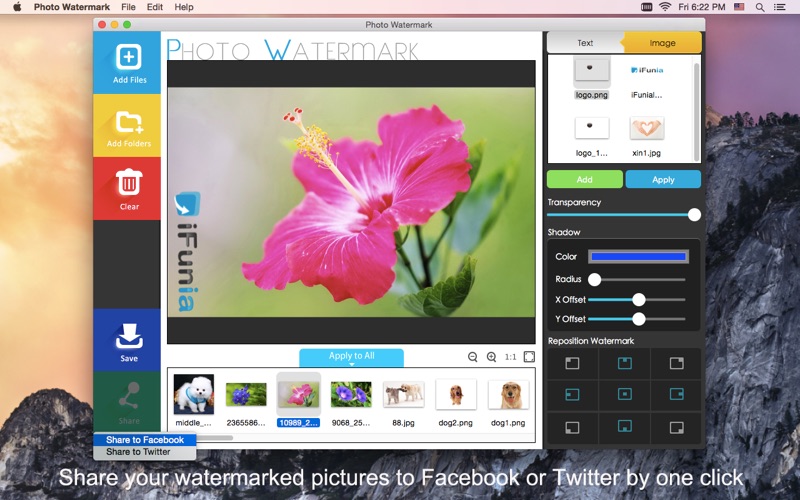Reposition watermark to top-center
Viewport: 800px width, 500px height.
(624, 363)
